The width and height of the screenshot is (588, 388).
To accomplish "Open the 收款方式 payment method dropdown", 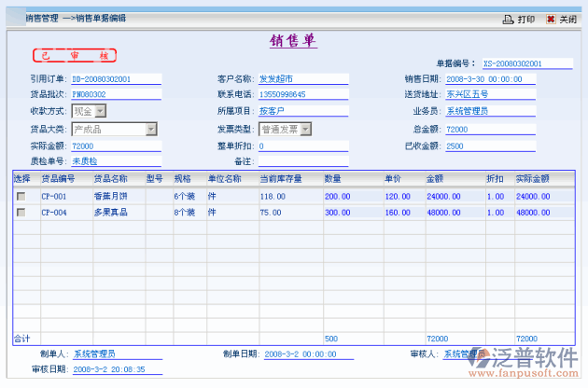I will (x=101, y=111).
